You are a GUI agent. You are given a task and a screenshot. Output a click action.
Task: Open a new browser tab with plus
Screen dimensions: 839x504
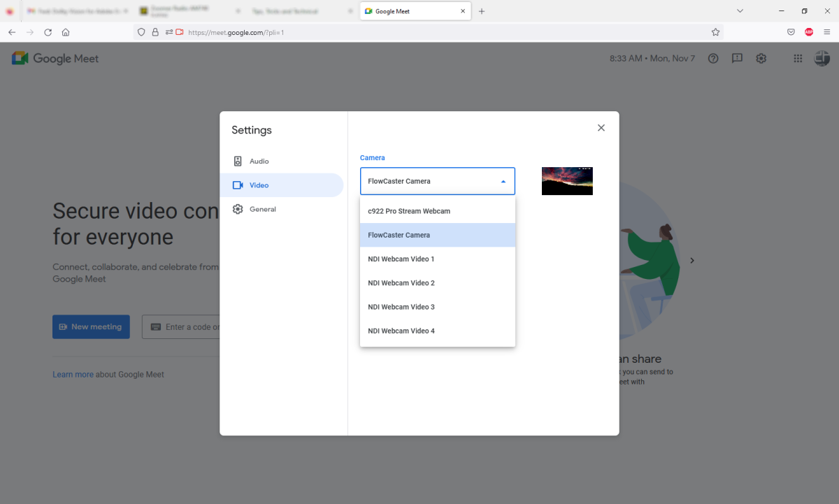482,11
